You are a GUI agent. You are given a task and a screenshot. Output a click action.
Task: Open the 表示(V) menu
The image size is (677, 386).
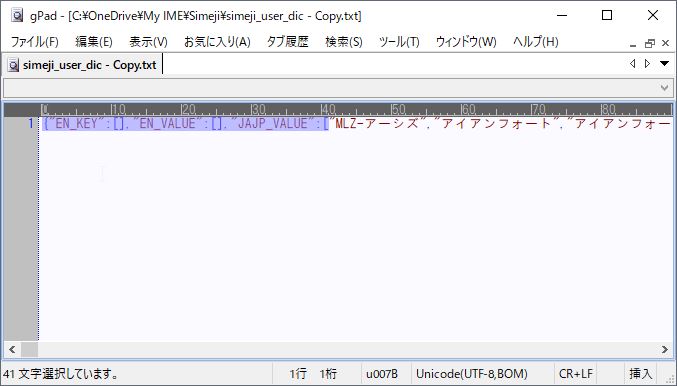coord(148,42)
